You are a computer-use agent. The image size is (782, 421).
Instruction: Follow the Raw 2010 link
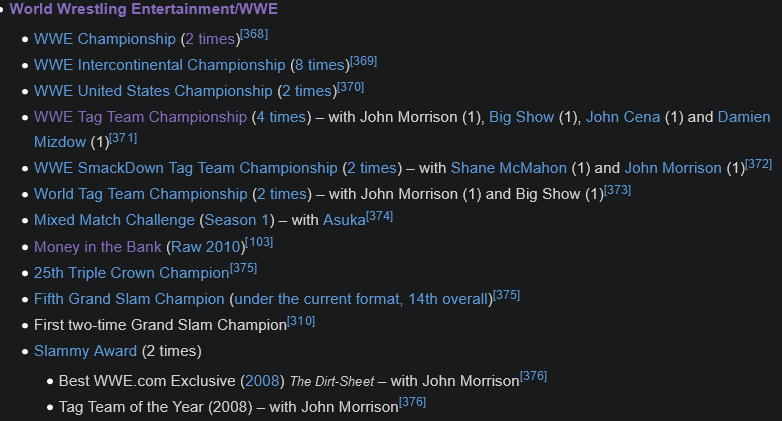[205, 247]
